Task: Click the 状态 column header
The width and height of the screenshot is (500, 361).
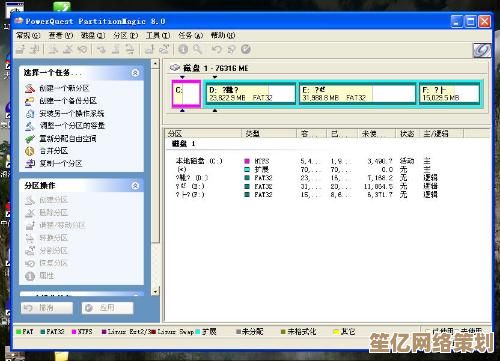Action: (x=407, y=134)
